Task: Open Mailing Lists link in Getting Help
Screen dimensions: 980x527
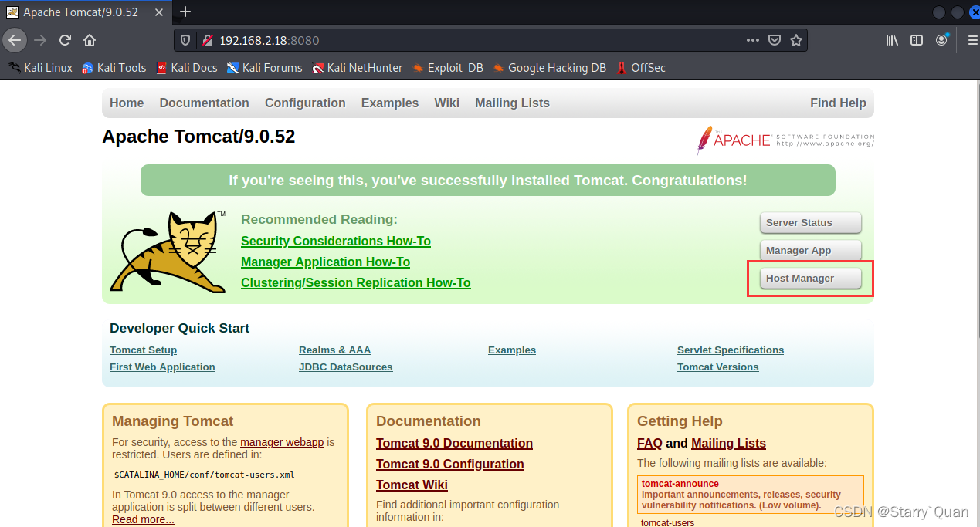Action: coord(728,444)
